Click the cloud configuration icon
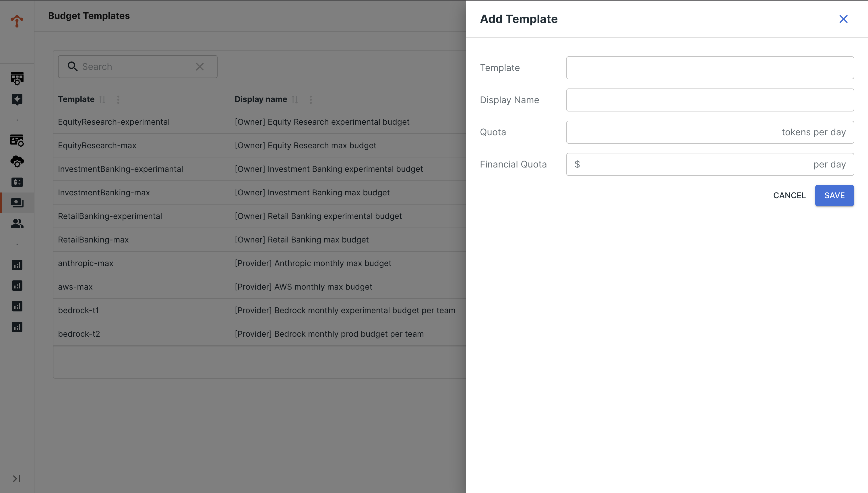The image size is (868, 493). pyautogui.click(x=17, y=162)
